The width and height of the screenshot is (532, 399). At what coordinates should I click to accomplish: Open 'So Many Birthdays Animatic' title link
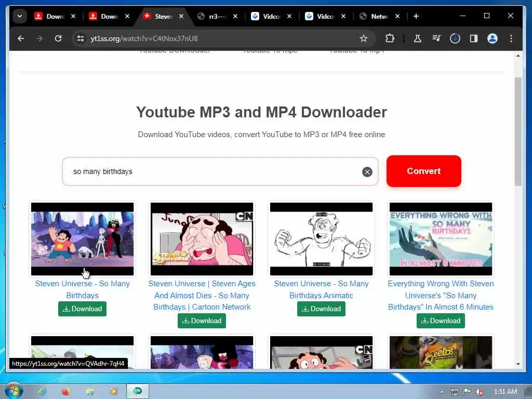[321, 289]
